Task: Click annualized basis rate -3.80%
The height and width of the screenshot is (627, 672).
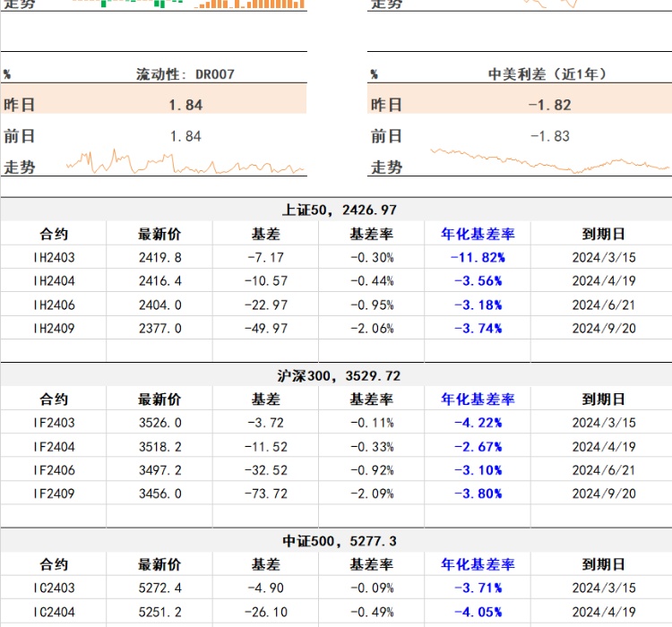Action: [478, 494]
